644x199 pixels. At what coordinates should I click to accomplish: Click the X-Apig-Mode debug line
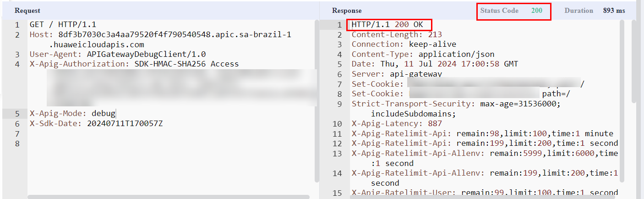point(72,113)
